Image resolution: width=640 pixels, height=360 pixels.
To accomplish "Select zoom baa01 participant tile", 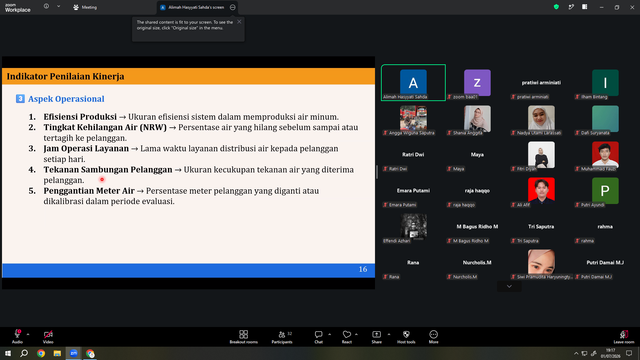I will coord(477,82).
